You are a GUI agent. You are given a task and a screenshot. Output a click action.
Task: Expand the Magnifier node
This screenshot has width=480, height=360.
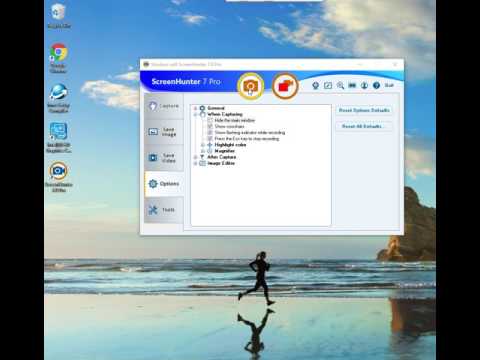click(203, 151)
